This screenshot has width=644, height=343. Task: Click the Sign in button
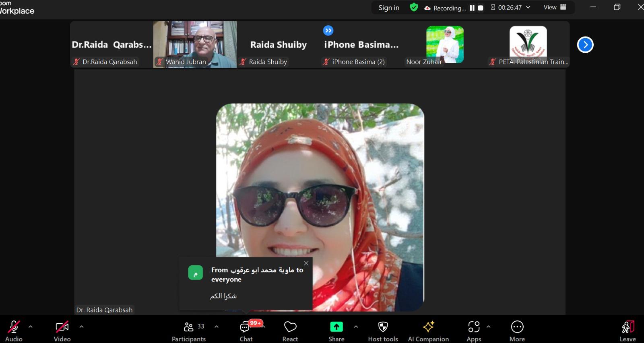(388, 8)
